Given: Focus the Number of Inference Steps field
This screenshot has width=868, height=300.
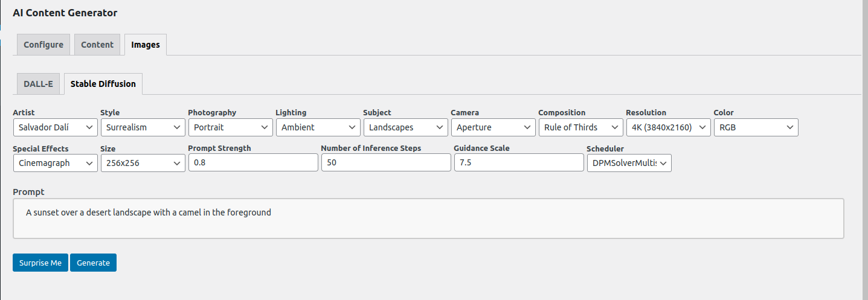Looking at the screenshot, I should (x=386, y=163).
